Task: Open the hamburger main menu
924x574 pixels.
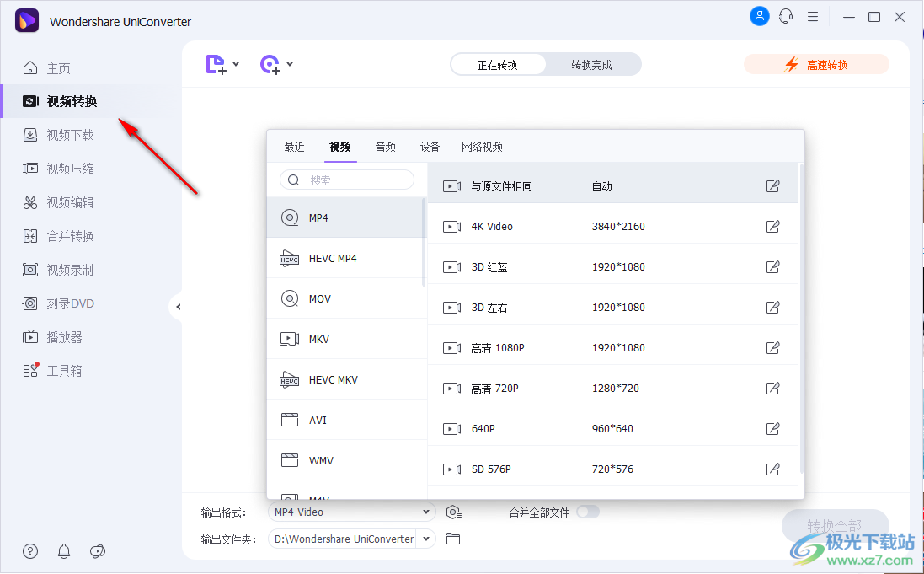Action: (813, 17)
